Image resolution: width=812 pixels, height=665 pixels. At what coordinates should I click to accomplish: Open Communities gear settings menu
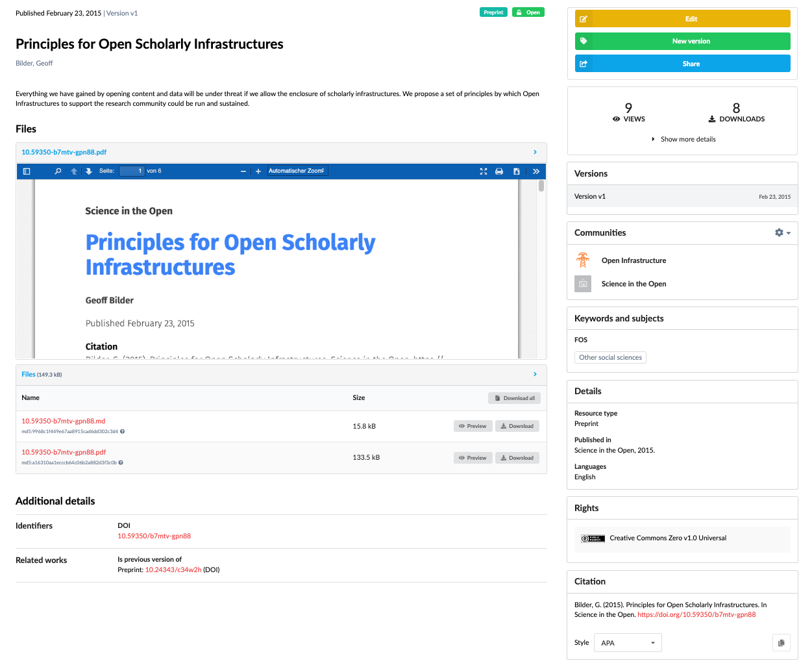pos(782,232)
